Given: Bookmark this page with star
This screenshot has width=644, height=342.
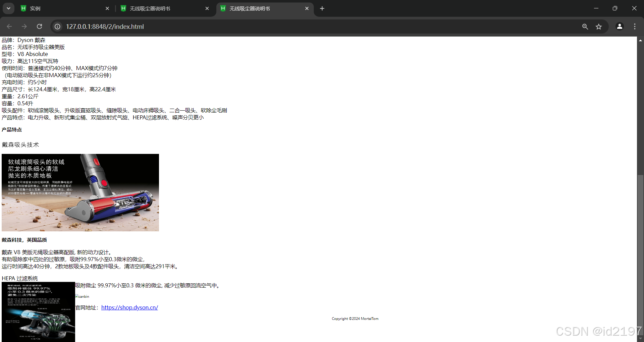Looking at the screenshot, I should pos(599,26).
